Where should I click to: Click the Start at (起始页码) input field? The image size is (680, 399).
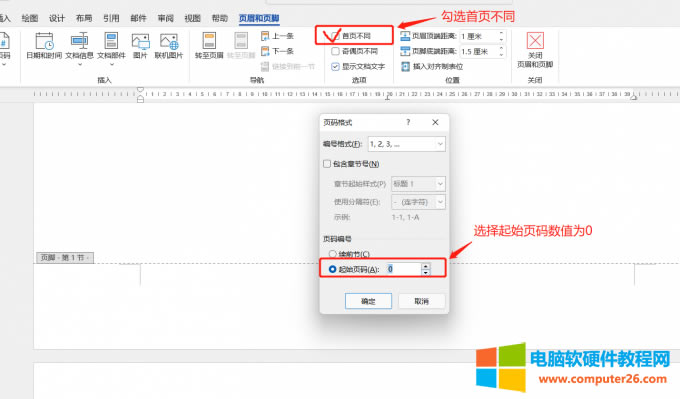403,269
